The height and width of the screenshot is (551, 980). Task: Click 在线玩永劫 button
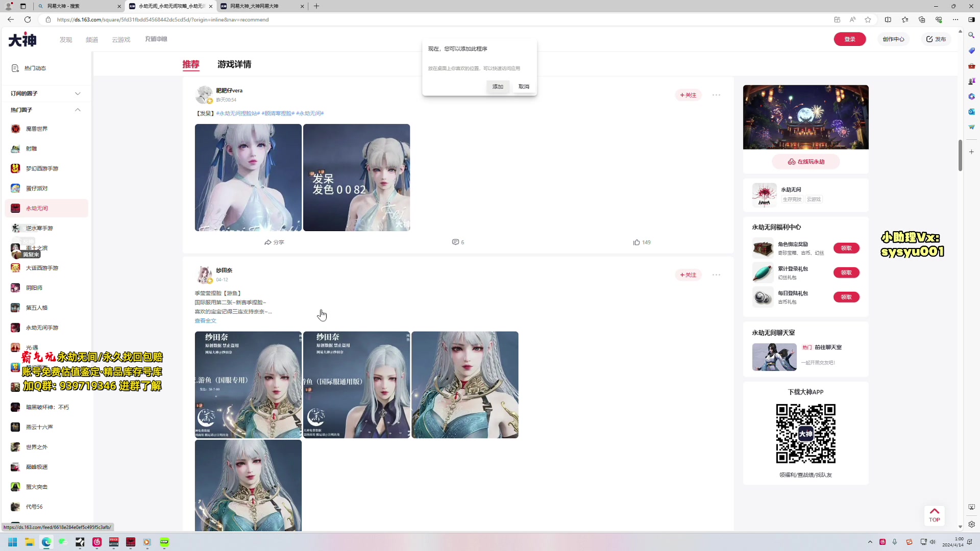pyautogui.click(x=805, y=161)
